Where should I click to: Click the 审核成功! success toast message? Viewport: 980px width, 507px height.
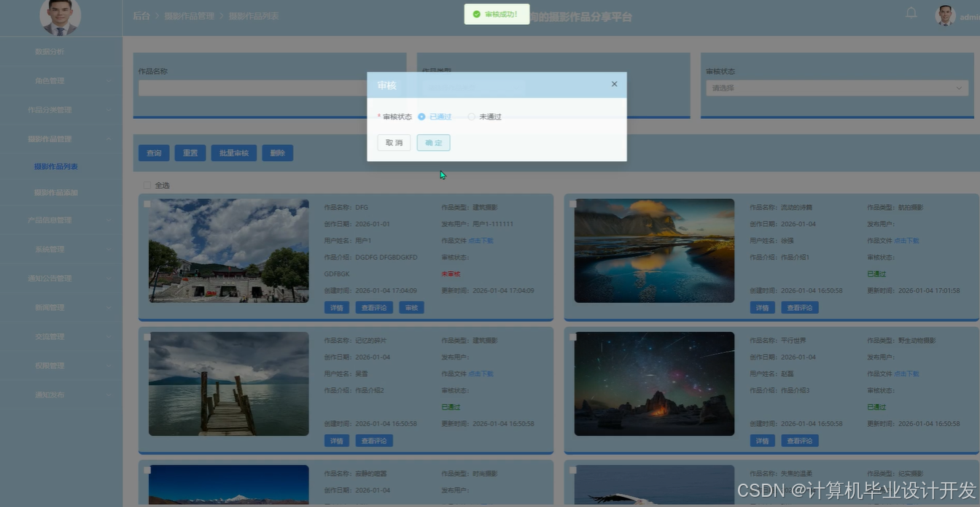tap(497, 14)
